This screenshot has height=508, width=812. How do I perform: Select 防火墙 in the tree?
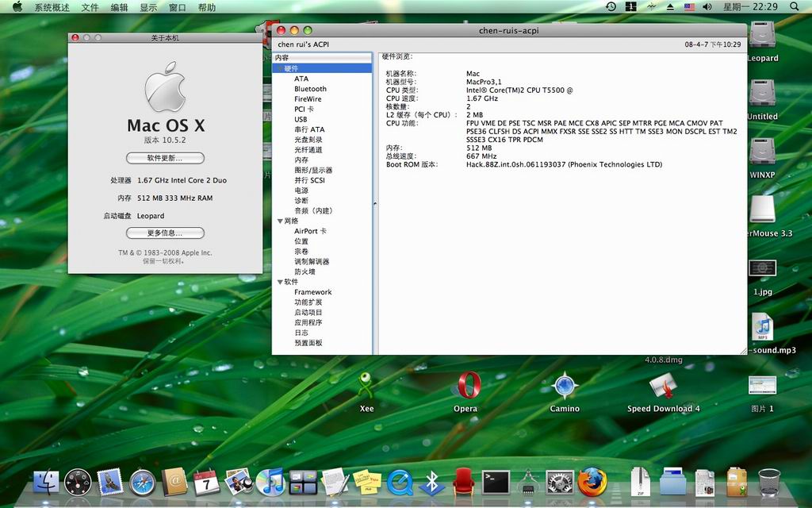304,271
